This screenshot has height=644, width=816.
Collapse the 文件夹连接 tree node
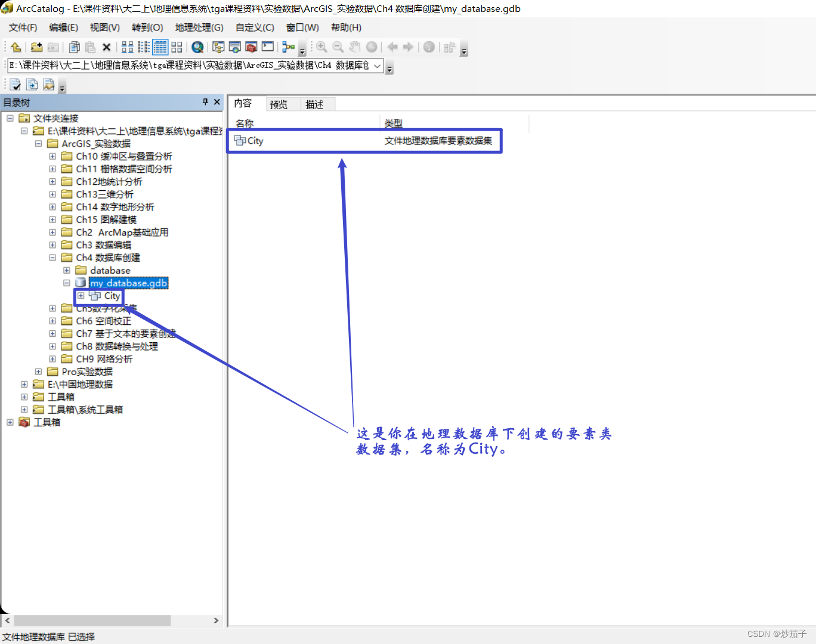(x=10, y=118)
